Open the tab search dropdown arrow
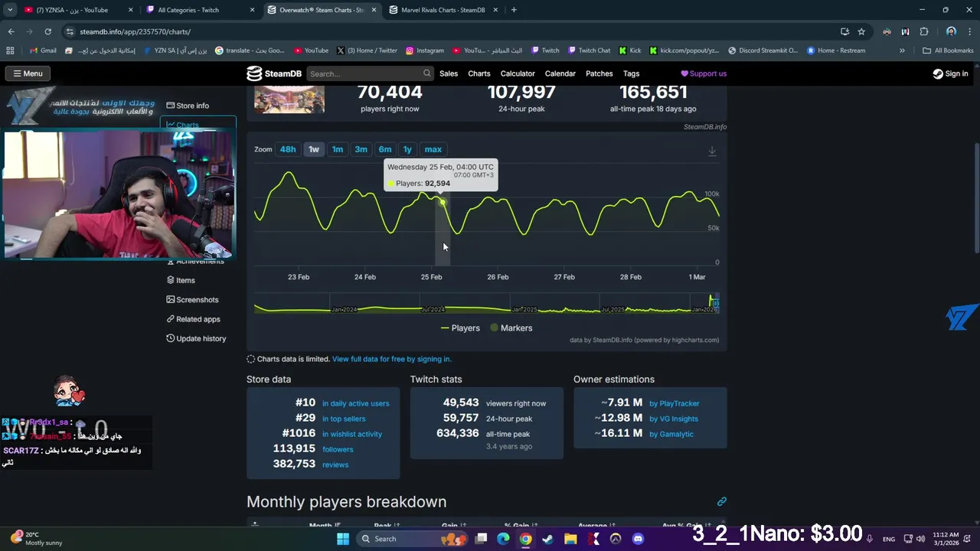The width and height of the screenshot is (980, 551). [x=10, y=10]
